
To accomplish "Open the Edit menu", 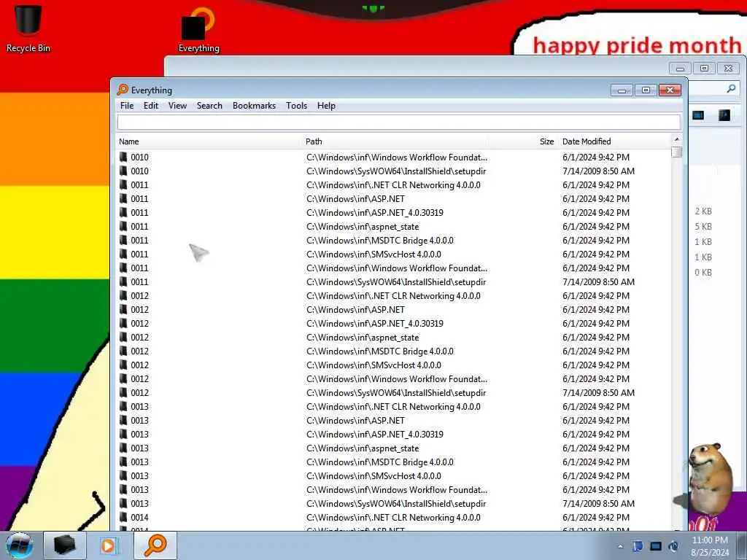I will (x=151, y=106).
